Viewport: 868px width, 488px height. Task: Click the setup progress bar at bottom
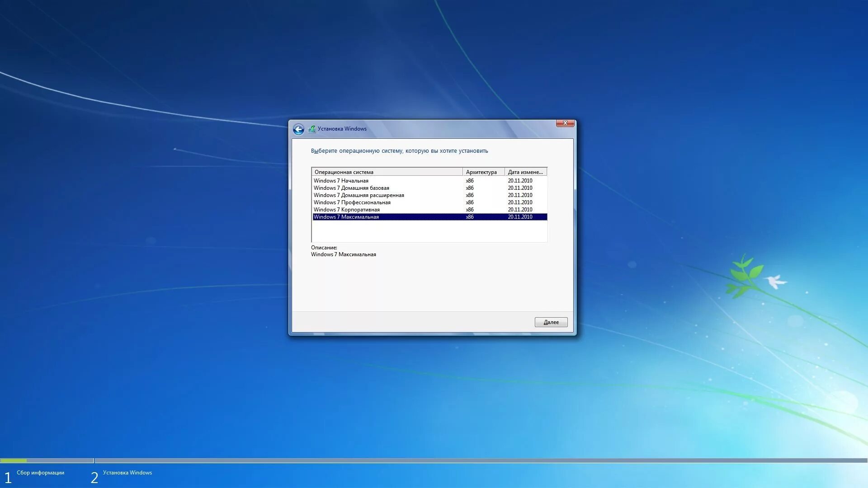pos(434,460)
